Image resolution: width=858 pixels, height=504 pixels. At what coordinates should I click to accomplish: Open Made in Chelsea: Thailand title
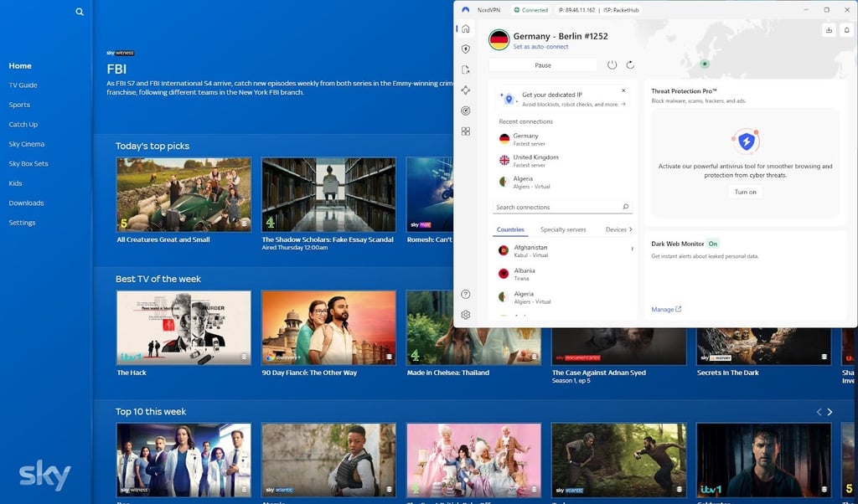click(448, 373)
